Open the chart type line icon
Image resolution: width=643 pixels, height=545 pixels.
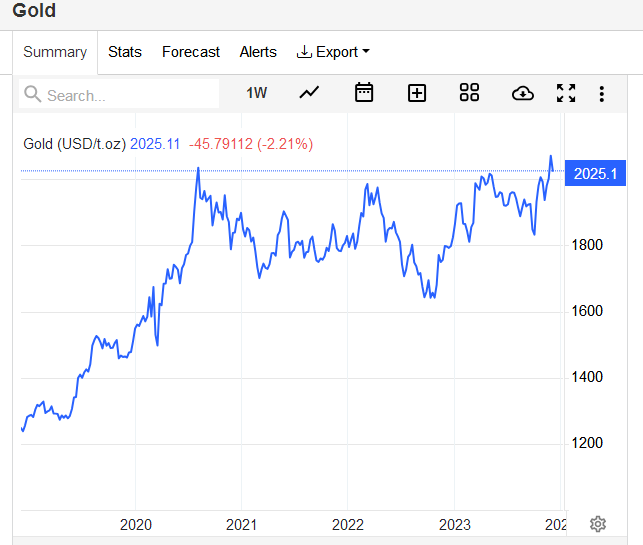point(309,93)
